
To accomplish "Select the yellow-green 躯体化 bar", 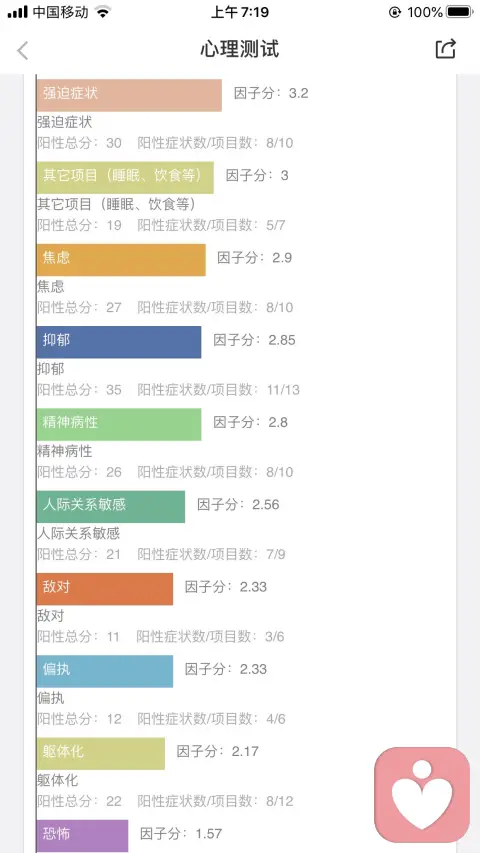I will pos(101,753).
